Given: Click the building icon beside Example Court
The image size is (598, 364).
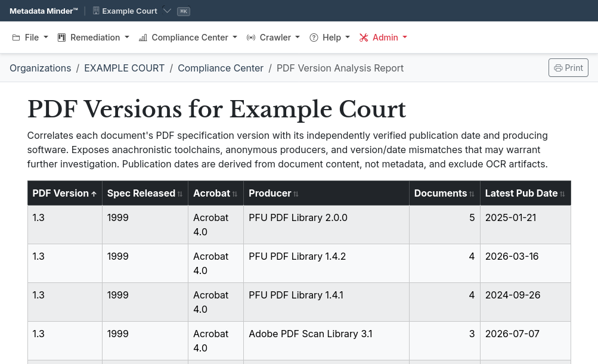Looking at the screenshot, I should (x=96, y=11).
